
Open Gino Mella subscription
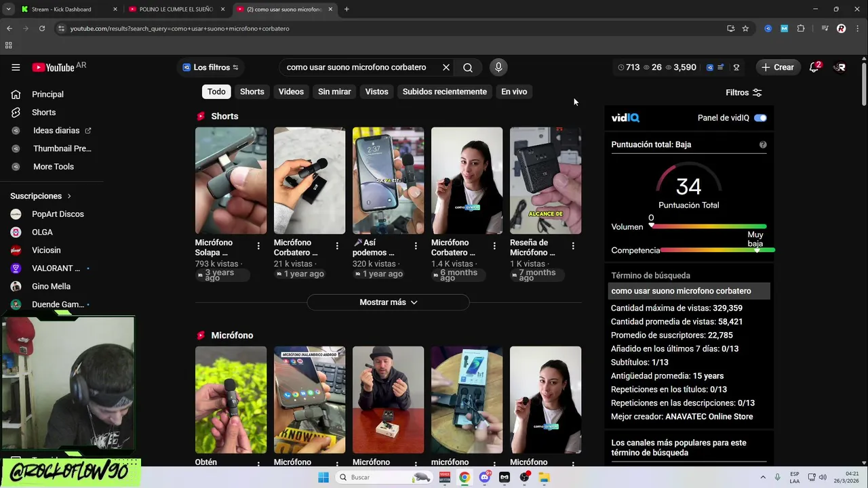pos(51,287)
